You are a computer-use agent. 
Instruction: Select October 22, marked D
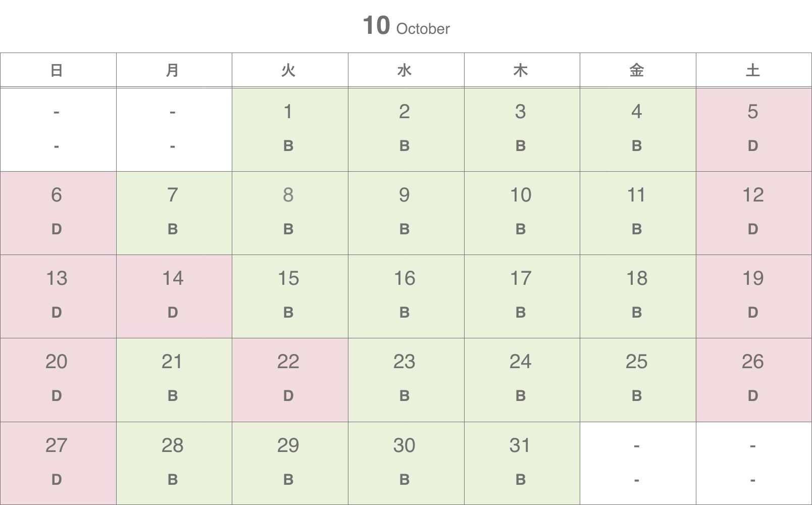pyautogui.click(x=290, y=380)
